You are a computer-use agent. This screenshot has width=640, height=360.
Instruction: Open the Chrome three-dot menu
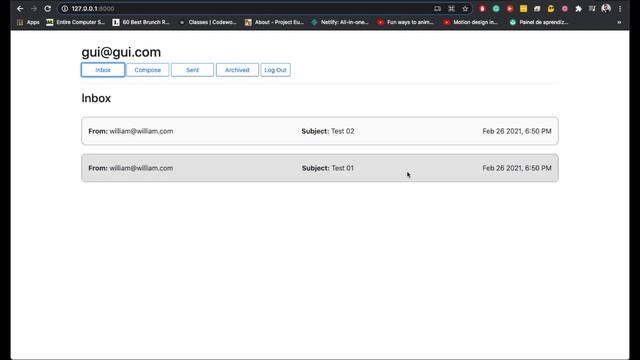[620, 9]
